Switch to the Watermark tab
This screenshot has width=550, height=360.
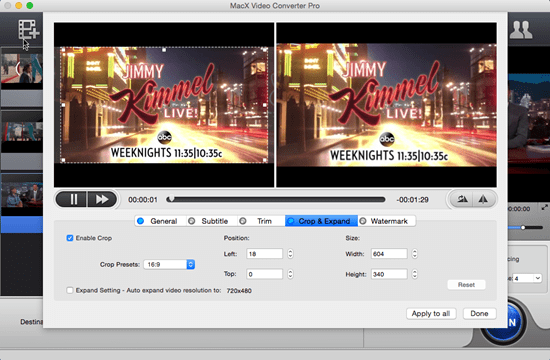click(x=387, y=221)
